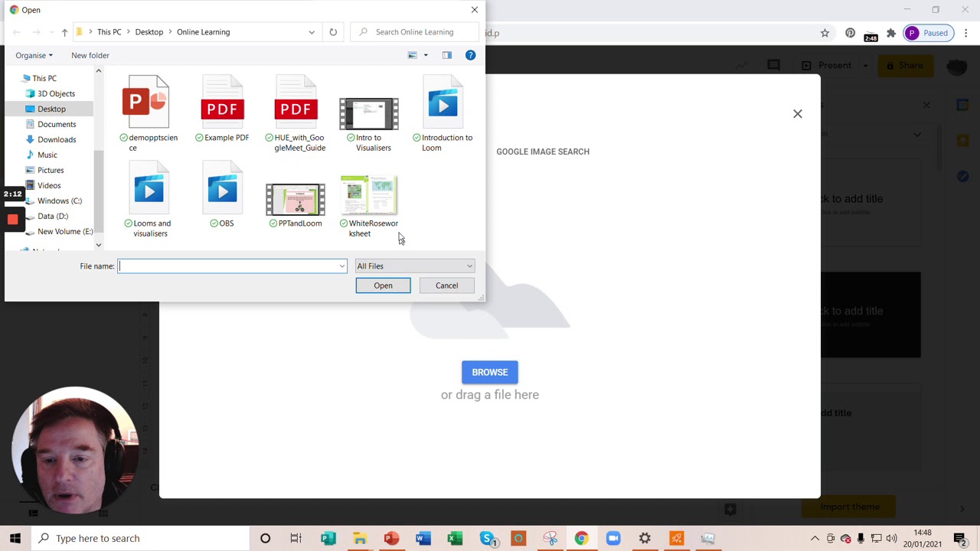980x551 pixels.
Task: Stop recording with the red square button
Action: 12,220
